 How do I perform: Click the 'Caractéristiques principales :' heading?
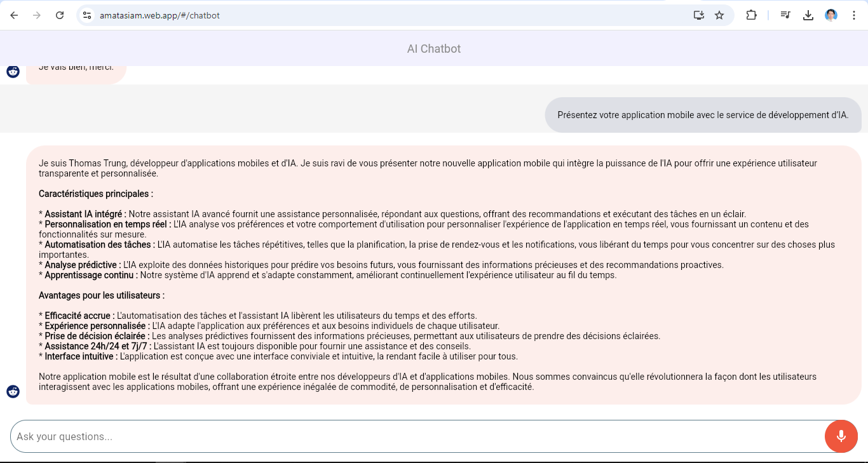[96, 194]
